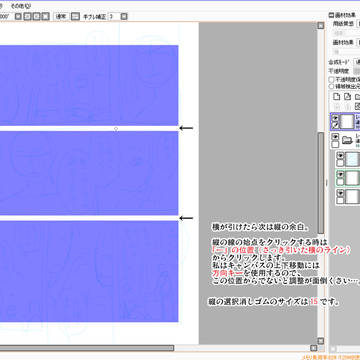Hide the layer folder via eye icon

click(x=335, y=137)
